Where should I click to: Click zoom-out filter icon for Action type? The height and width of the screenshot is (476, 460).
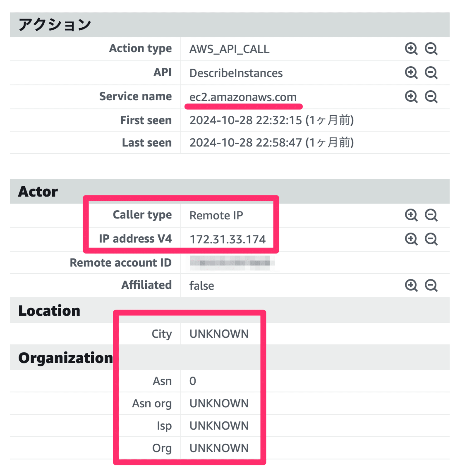click(x=431, y=49)
